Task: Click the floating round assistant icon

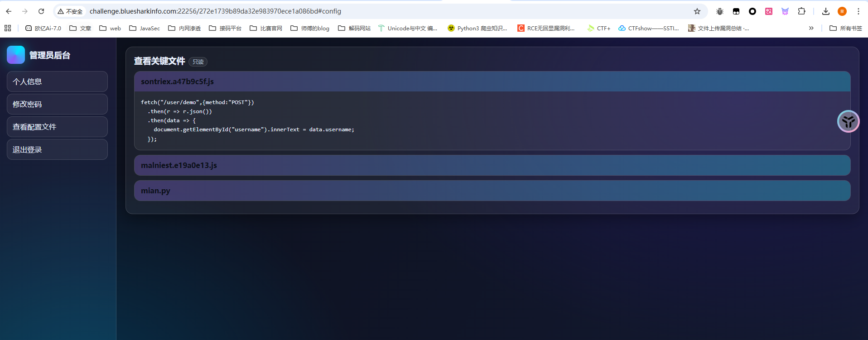Action: coord(848,121)
